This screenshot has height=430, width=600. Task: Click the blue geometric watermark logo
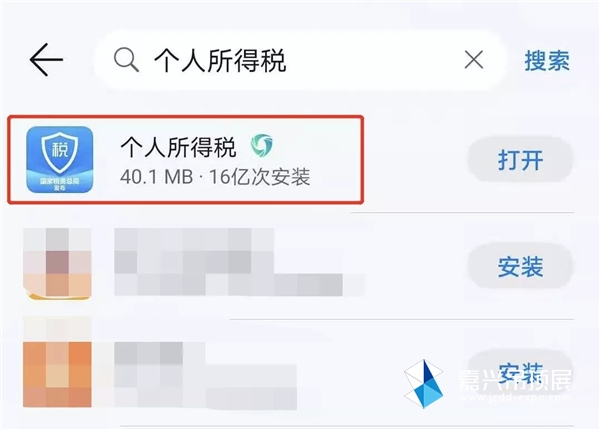click(424, 384)
